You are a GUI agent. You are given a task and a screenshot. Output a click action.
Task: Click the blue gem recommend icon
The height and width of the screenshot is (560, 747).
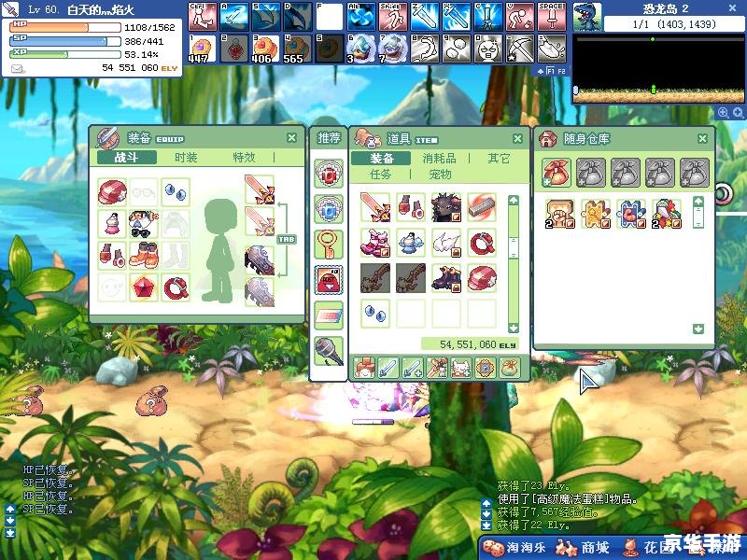tap(329, 209)
